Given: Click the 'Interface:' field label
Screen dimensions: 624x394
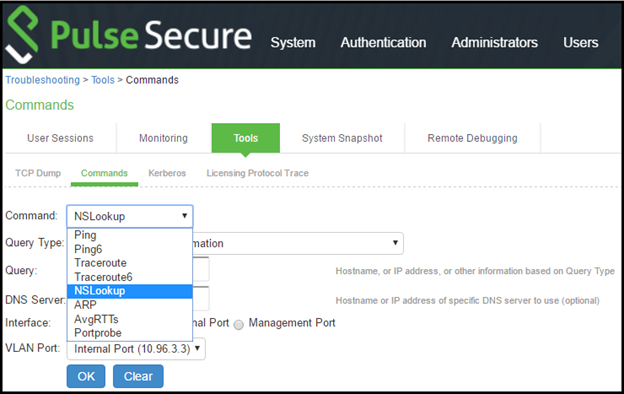Looking at the screenshot, I should pyautogui.click(x=28, y=323).
